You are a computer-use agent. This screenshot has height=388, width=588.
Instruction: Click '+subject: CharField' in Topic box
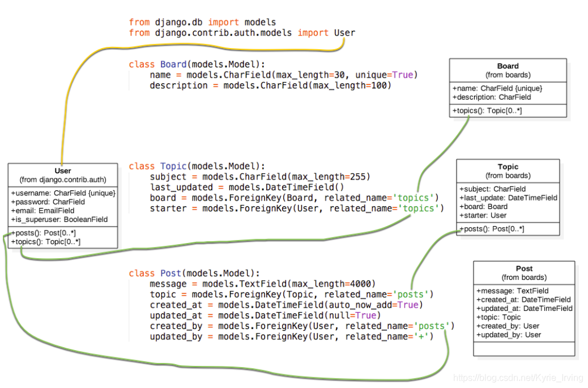(492, 189)
